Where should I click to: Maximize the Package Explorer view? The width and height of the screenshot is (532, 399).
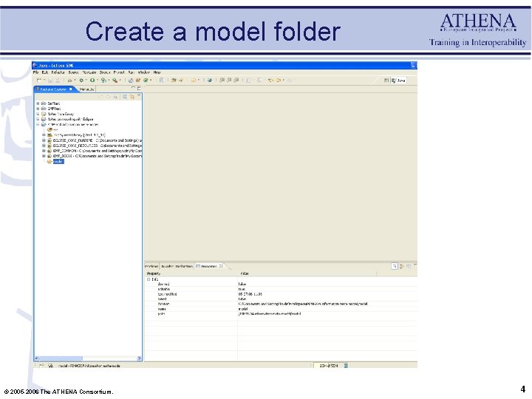[139, 88]
